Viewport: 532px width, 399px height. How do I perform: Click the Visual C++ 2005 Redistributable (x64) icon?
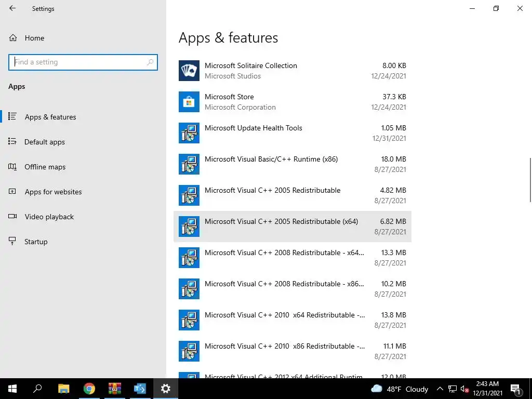coord(189,227)
